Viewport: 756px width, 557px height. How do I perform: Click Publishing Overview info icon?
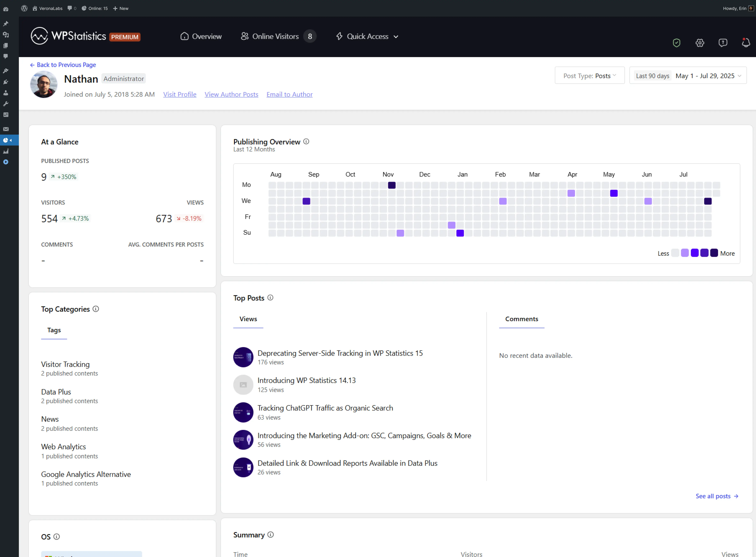click(306, 142)
